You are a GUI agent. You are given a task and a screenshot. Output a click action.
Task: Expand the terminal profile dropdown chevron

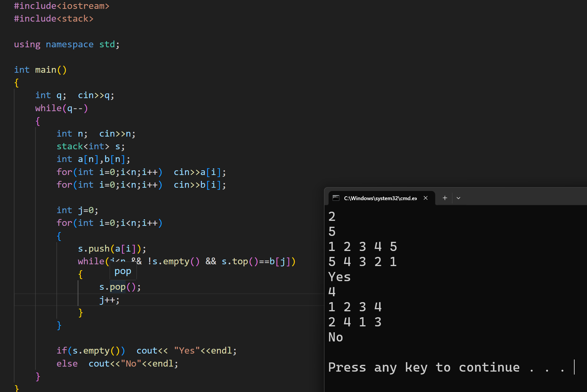coord(458,198)
